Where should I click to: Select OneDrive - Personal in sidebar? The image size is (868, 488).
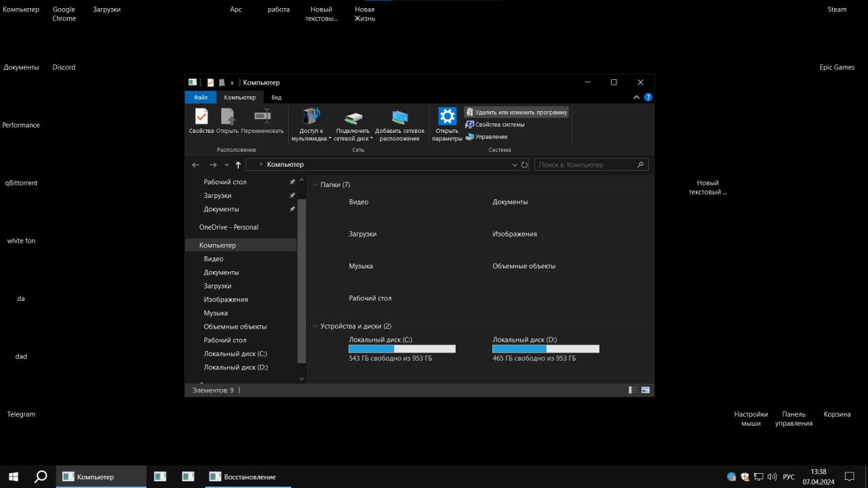tap(229, 227)
